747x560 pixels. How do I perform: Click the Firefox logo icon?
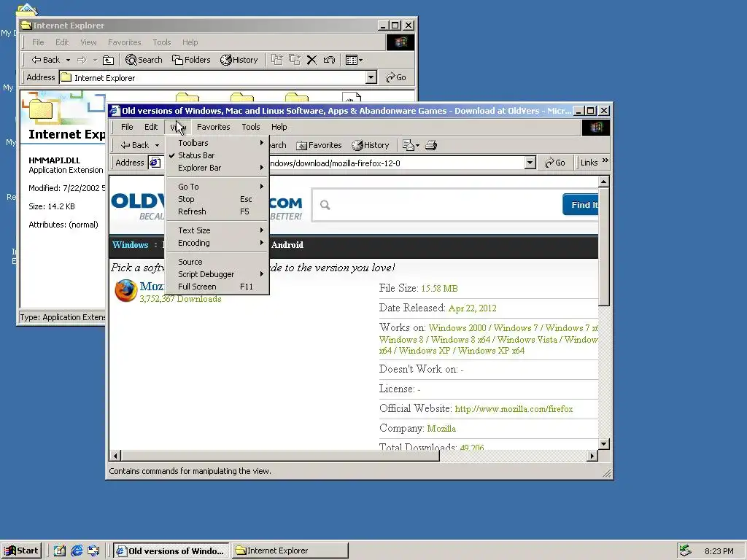click(x=125, y=290)
